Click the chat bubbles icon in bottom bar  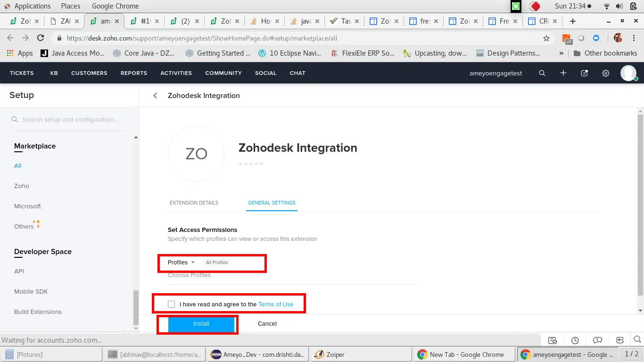tap(598, 340)
